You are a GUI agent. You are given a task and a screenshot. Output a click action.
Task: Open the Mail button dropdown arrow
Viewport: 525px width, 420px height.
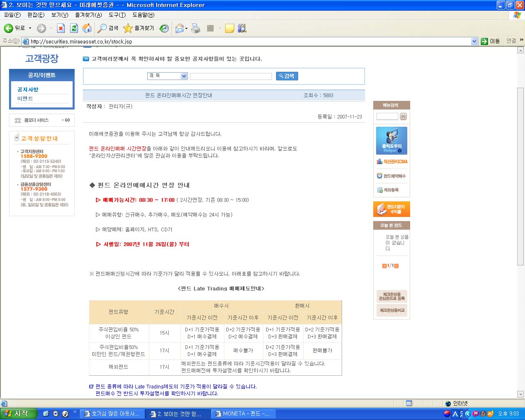click(187, 28)
